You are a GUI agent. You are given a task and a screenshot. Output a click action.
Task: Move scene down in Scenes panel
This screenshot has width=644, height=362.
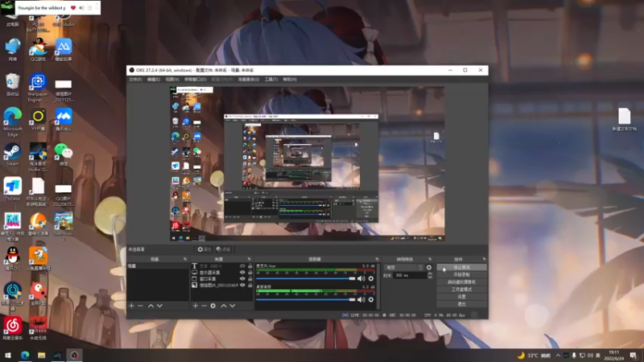(159, 306)
